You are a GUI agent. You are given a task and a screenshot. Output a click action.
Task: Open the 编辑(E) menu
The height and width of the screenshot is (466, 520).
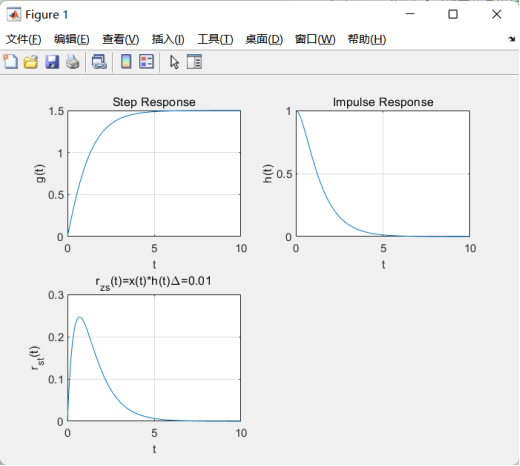pyautogui.click(x=72, y=39)
